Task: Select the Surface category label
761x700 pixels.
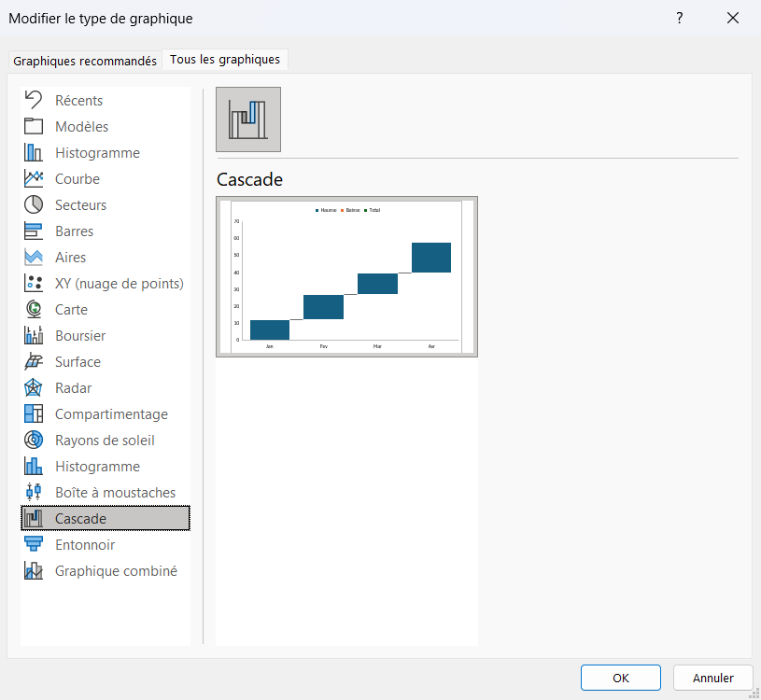Action: 78,362
